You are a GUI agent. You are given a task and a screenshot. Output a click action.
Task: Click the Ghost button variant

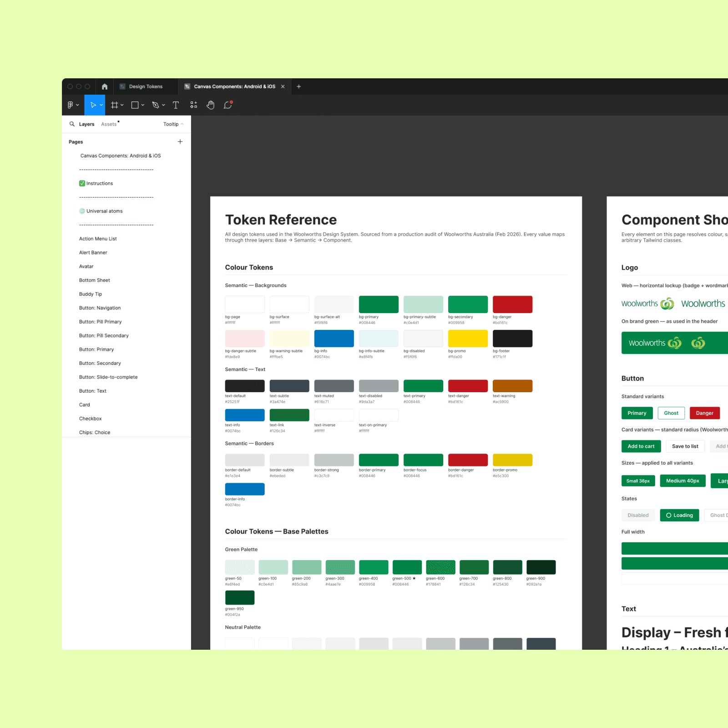coord(671,413)
